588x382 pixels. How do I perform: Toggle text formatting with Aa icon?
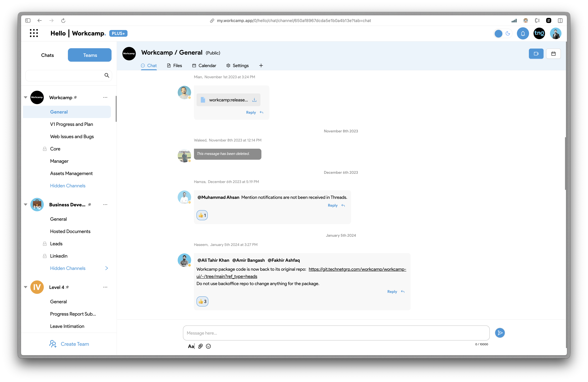point(191,346)
